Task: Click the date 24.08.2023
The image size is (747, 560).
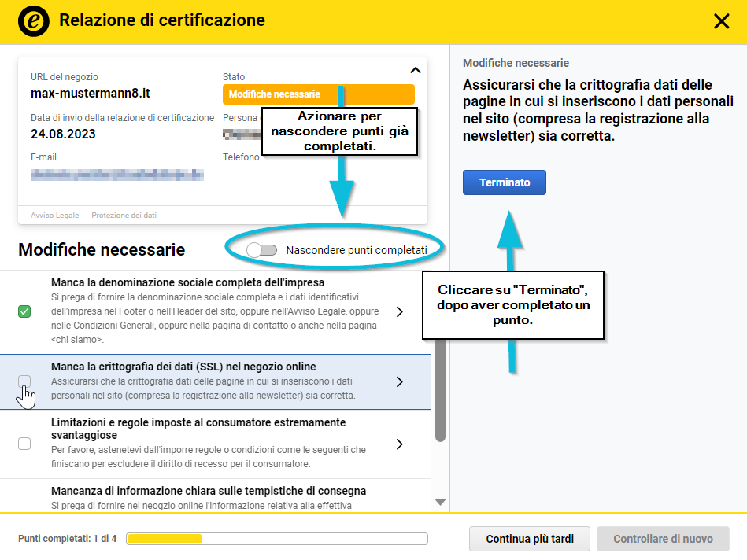Action: click(x=63, y=134)
